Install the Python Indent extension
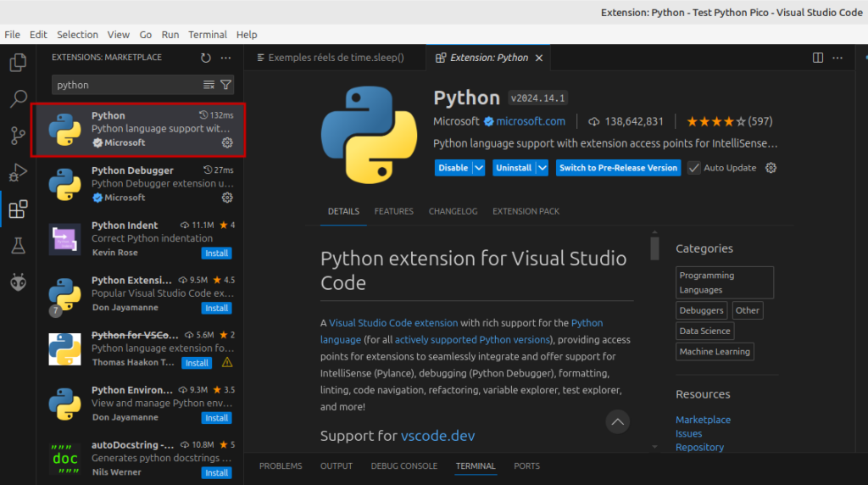868x485 pixels. pos(216,253)
